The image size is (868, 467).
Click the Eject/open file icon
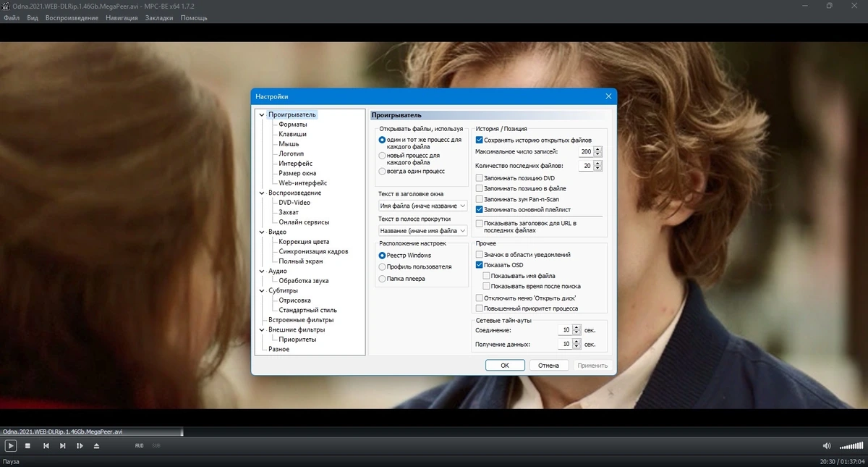tap(97, 445)
